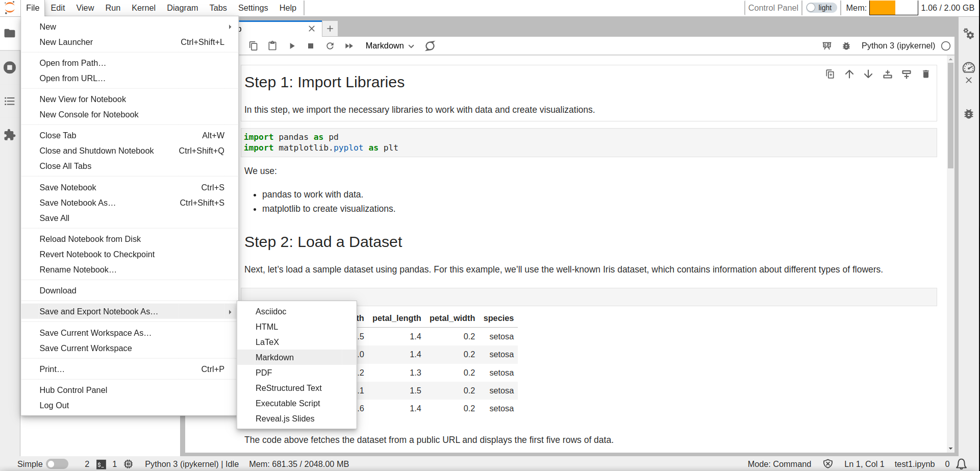This screenshot has height=471, width=980.
Task: Toggle the light theme switch
Action: (821, 8)
